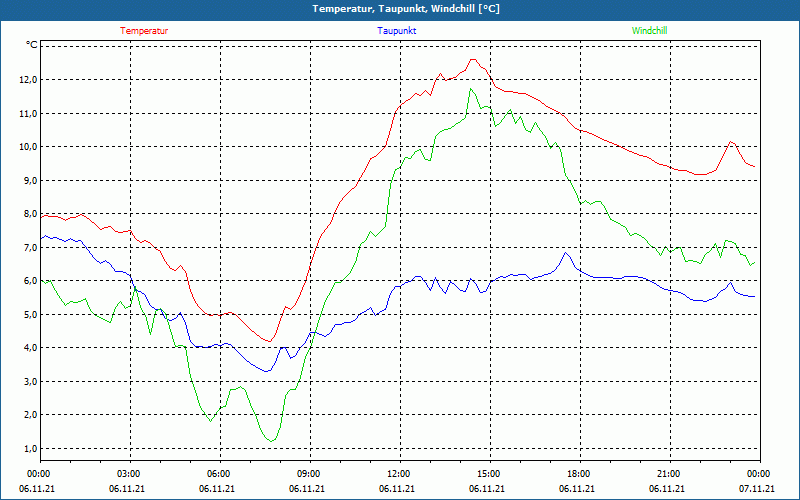This screenshot has height=500, width=800.
Task: Click the 12,0 y-axis value
Action: tap(29, 80)
